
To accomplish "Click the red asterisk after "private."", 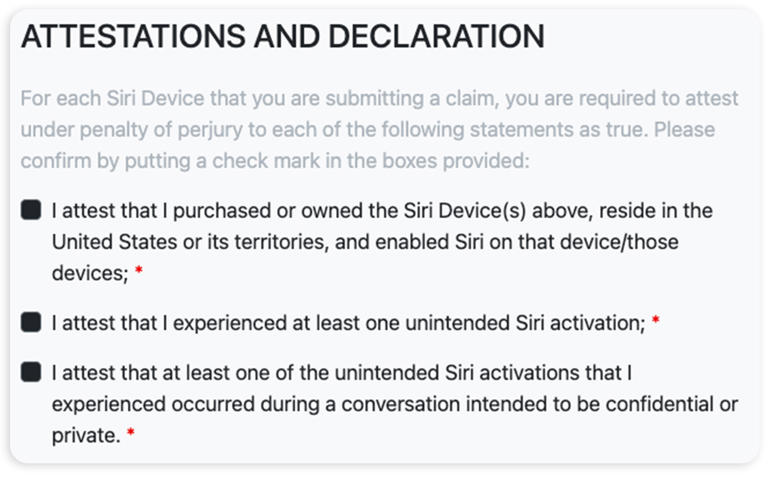I will [131, 436].
